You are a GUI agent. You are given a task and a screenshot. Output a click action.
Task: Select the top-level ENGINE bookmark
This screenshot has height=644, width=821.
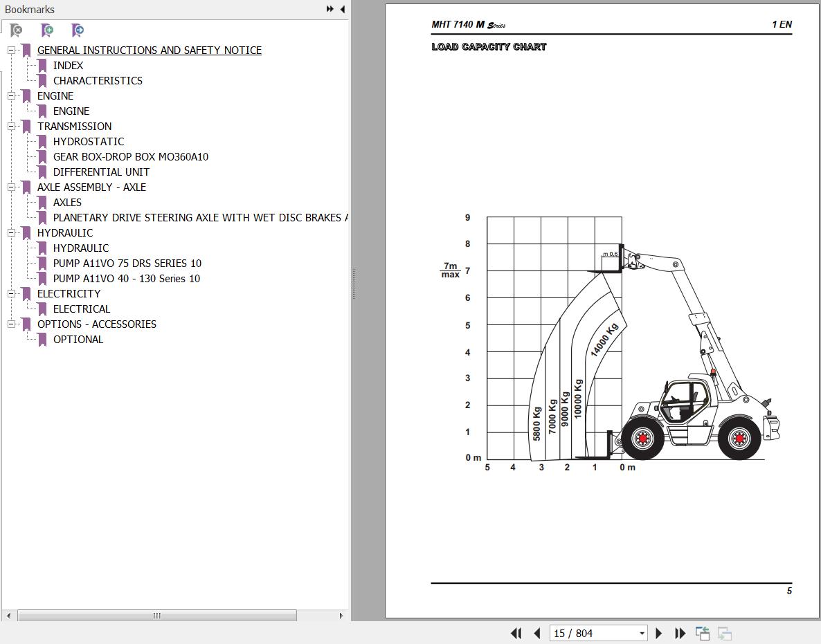(x=55, y=95)
